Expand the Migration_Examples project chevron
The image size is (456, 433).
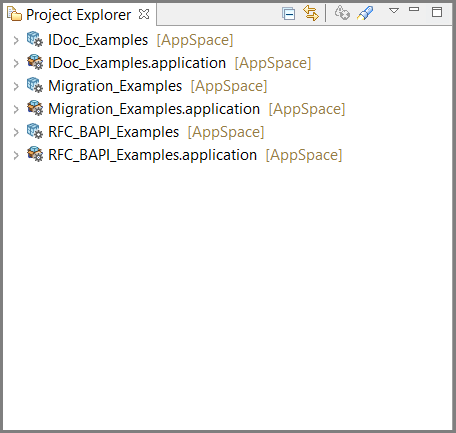pos(16,86)
